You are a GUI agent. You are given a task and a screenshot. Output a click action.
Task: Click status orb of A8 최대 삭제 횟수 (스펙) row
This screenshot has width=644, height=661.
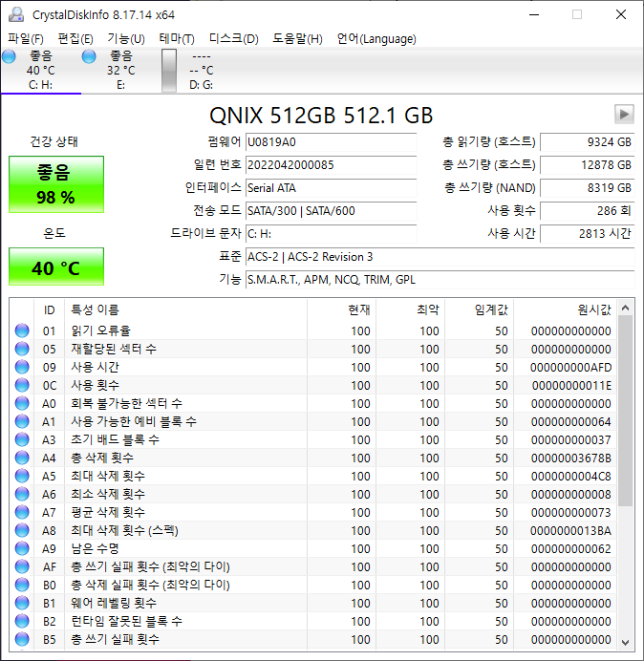[x=22, y=530]
